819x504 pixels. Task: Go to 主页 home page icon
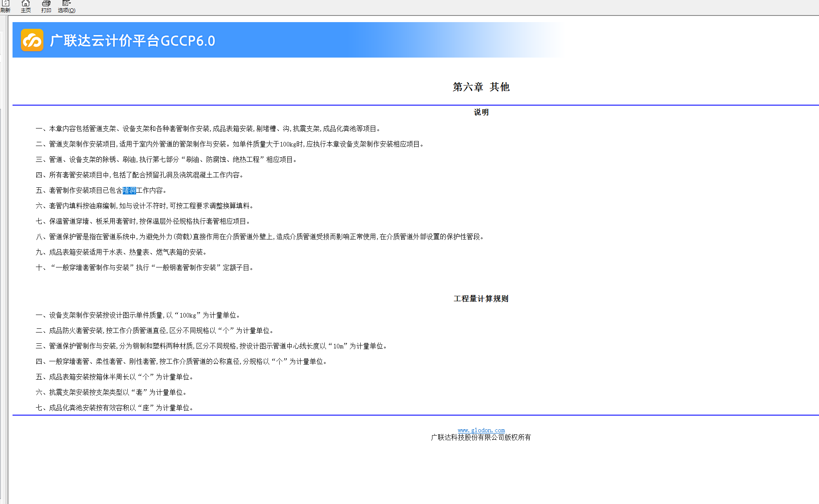click(26, 7)
